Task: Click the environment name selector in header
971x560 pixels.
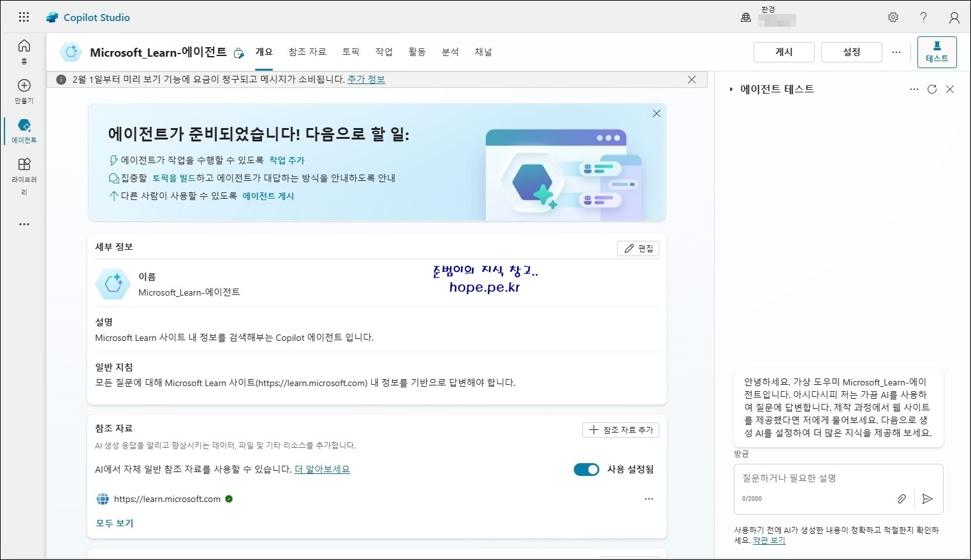Action: click(x=777, y=17)
